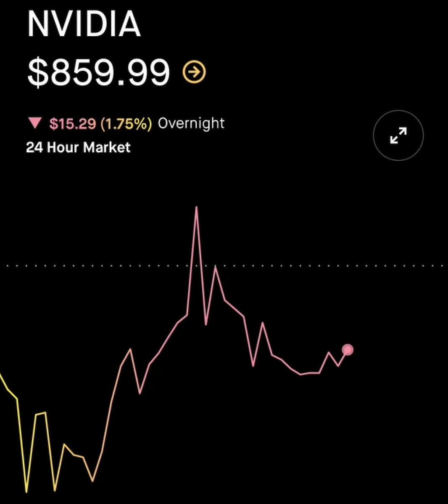The image size is (448, 504).
Task: Select the NVIDIA stock title
Action: coord(84,24)
